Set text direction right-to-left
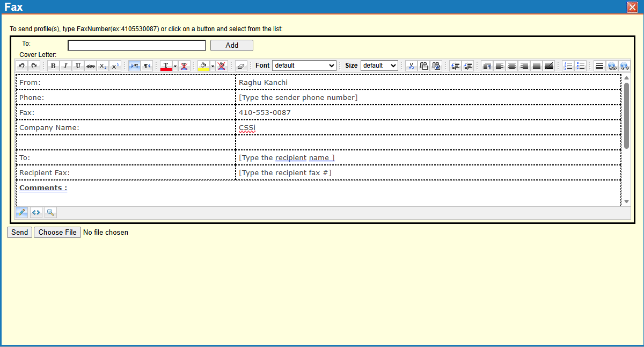 pos(147,66)
